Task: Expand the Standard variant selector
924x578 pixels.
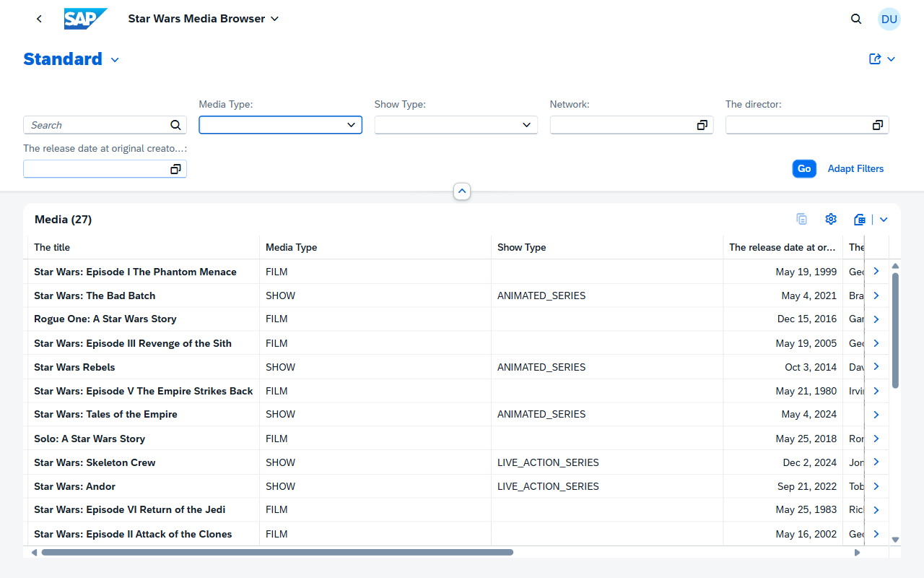Action: point(115,59)
